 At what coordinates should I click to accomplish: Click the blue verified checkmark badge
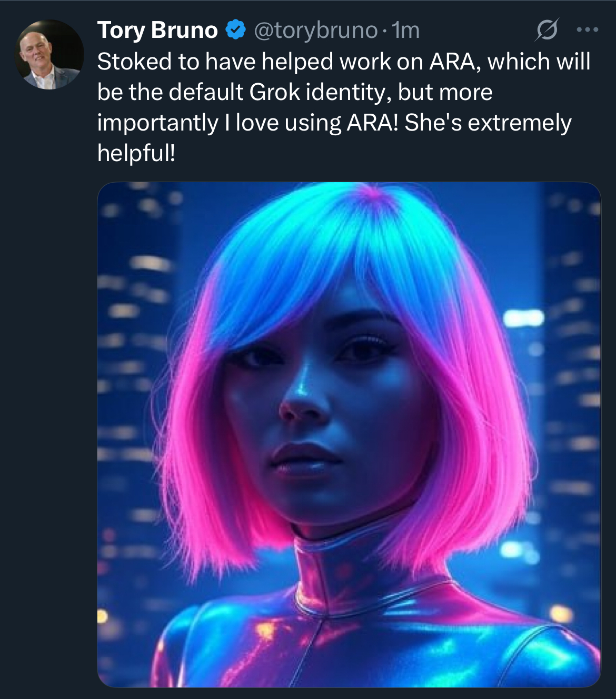236,30
